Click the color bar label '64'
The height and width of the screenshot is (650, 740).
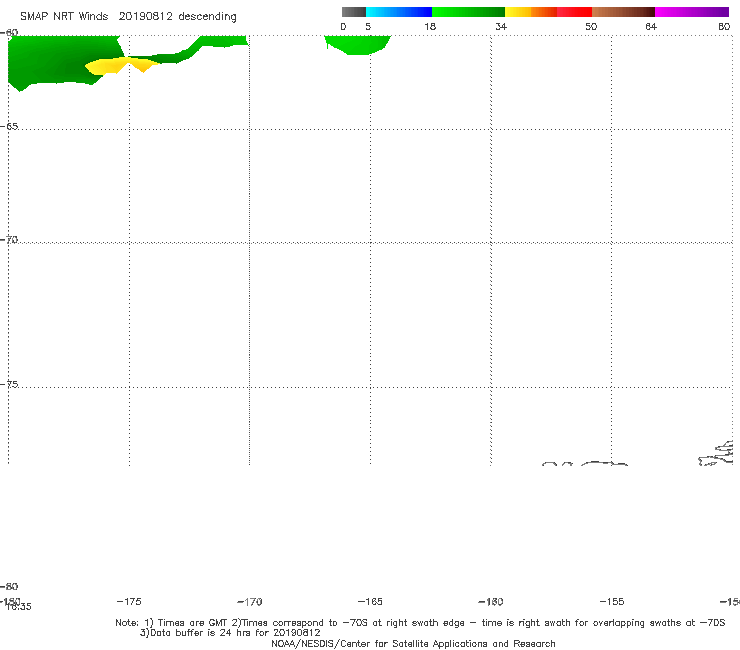[651, 26]
